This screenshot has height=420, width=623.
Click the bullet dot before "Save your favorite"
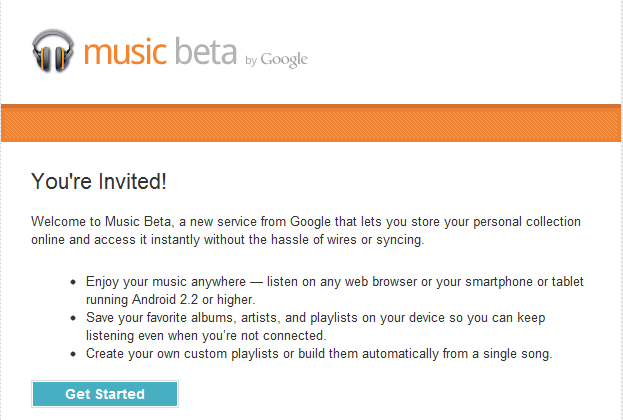pyautogui.click(x=73, y=318)
